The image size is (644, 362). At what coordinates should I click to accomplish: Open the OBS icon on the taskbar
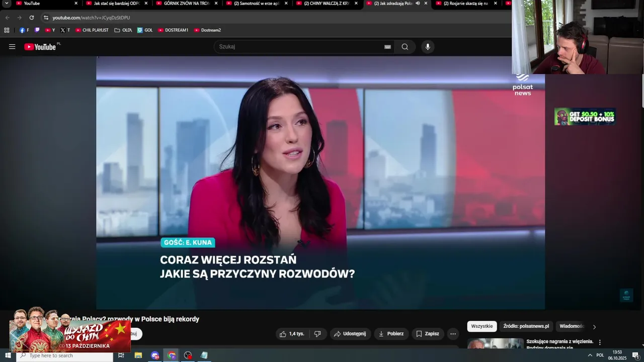point(188,355)
